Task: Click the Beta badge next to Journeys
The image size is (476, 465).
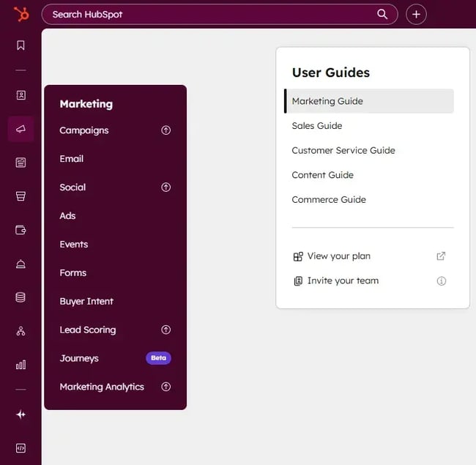Action: coord(158,358)
